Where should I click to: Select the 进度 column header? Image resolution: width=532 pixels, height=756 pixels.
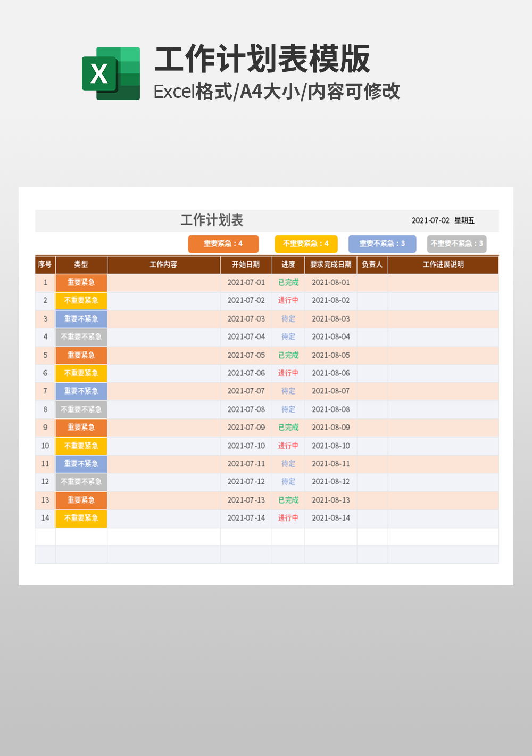tap(288, 265)
